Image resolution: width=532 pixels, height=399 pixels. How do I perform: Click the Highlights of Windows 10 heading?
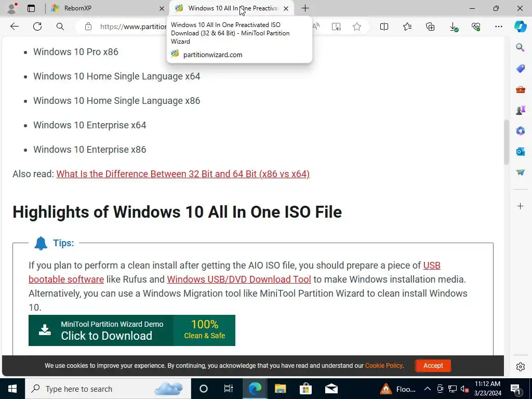coord(177,212)
